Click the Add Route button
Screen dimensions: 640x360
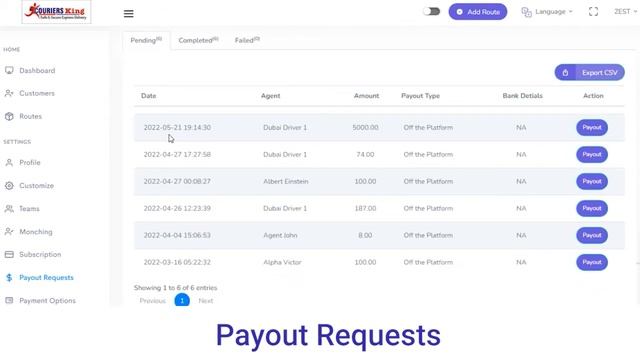coord(478,12)
